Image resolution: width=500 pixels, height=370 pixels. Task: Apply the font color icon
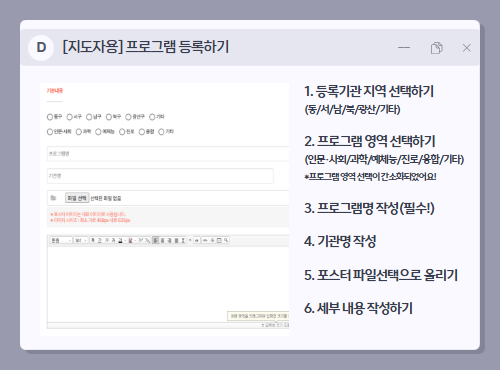tap(120, 240)
